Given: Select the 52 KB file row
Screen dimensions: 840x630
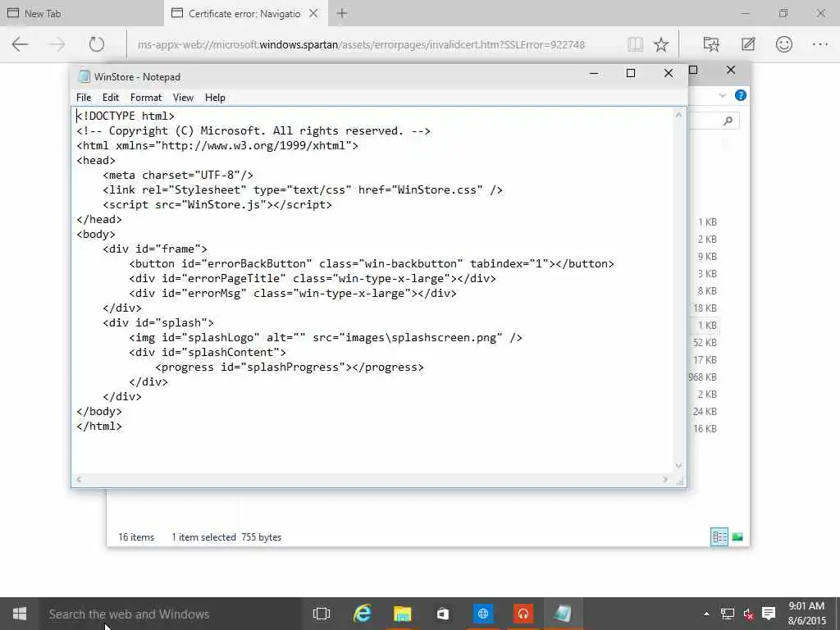Looking at the screenshot, I should coord(705,343).
